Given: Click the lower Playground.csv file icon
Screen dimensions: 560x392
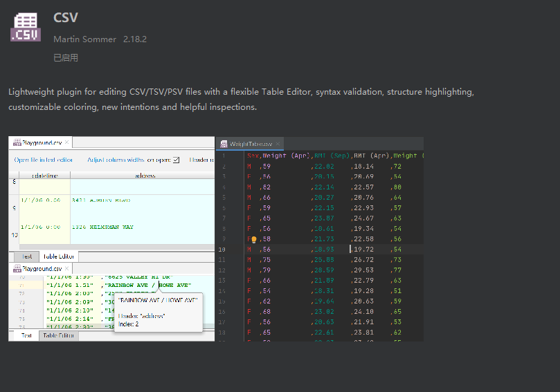Looking at the screenshot, I should coord(17,268).
